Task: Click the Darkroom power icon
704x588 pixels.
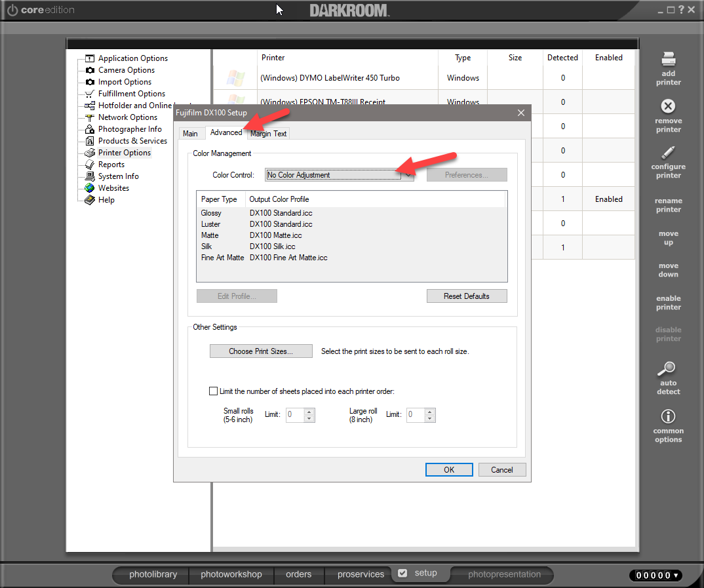Action: (12, 10)
